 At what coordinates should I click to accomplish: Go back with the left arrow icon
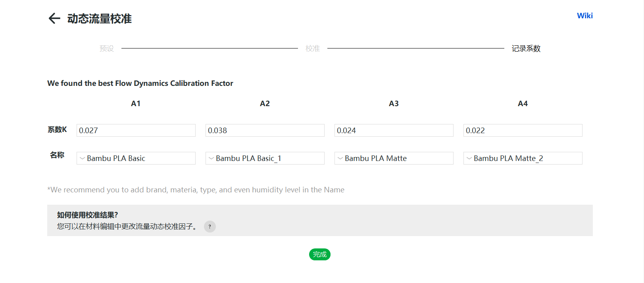[x=54, y=18]
